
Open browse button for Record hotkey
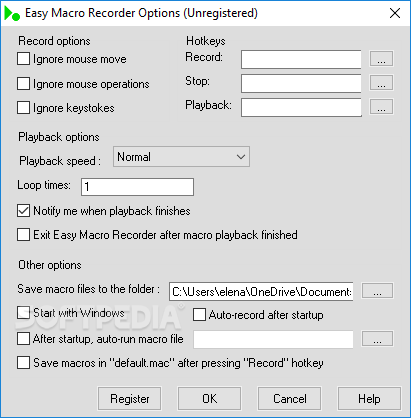(381, 59)
